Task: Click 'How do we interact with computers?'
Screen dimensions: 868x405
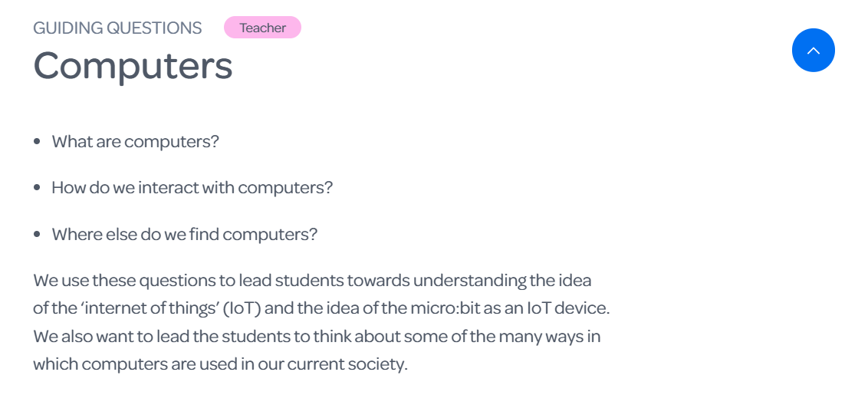Action: point(192,187)
